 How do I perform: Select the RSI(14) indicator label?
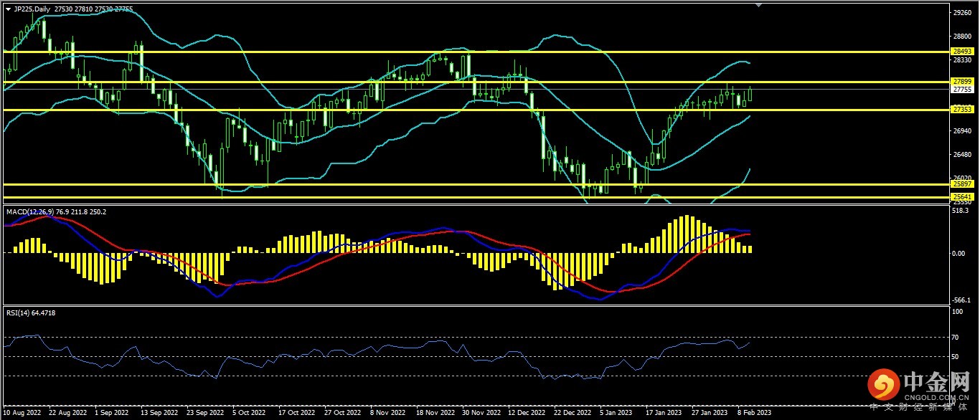coord(19,313)
